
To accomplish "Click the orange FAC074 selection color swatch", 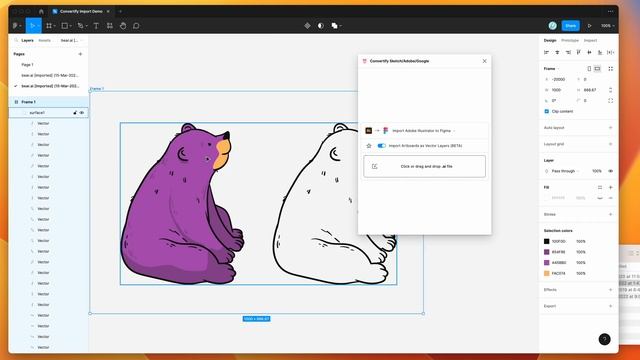I will (547, 273).
